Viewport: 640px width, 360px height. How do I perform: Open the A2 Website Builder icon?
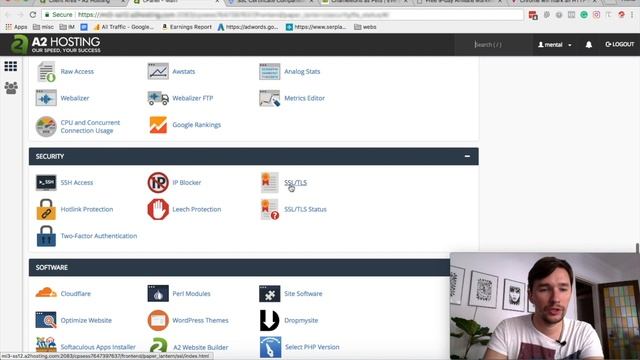[158, 346]
